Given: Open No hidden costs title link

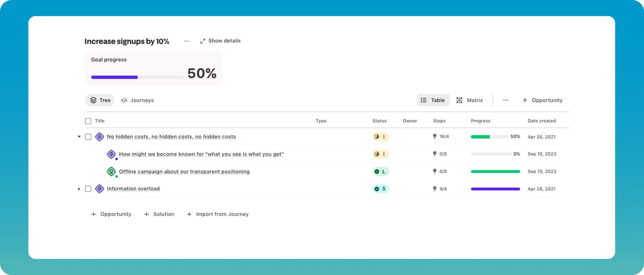Looking at the screenshot, I should coord(171,137).
